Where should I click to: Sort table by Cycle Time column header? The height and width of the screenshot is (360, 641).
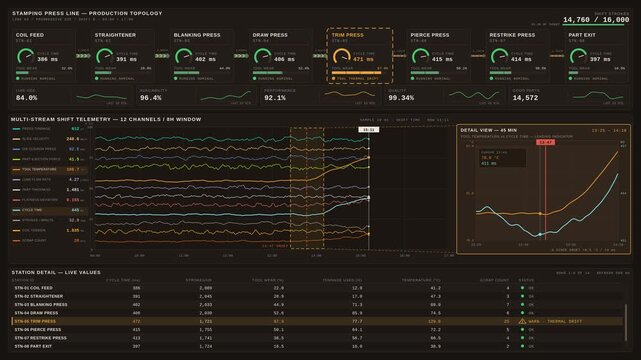[123, 280]
